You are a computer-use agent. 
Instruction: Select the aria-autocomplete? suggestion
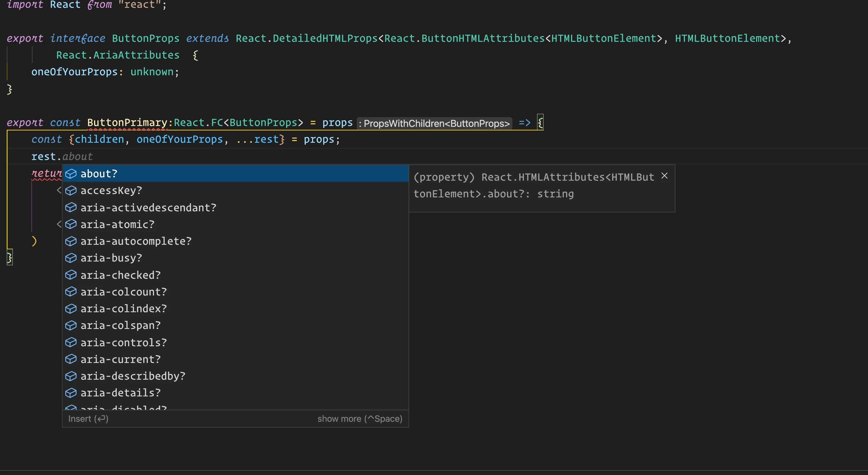point(136,241)
